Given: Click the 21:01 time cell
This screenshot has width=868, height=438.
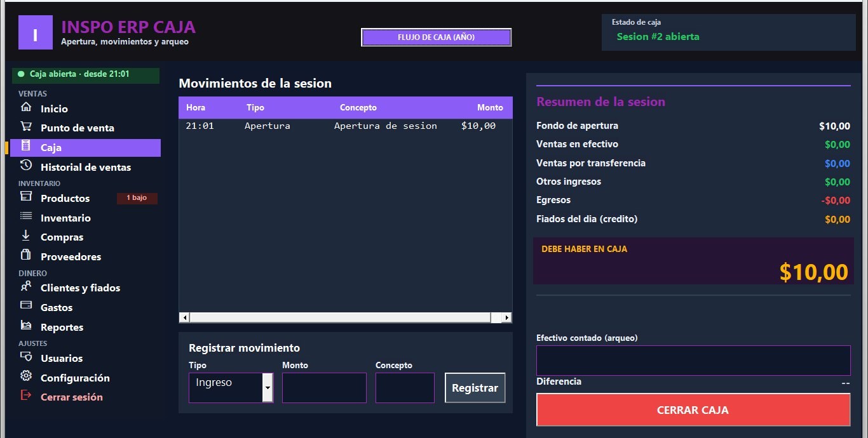Looking at the screenshot, I should pyautogui.click(x=200, y=126).
